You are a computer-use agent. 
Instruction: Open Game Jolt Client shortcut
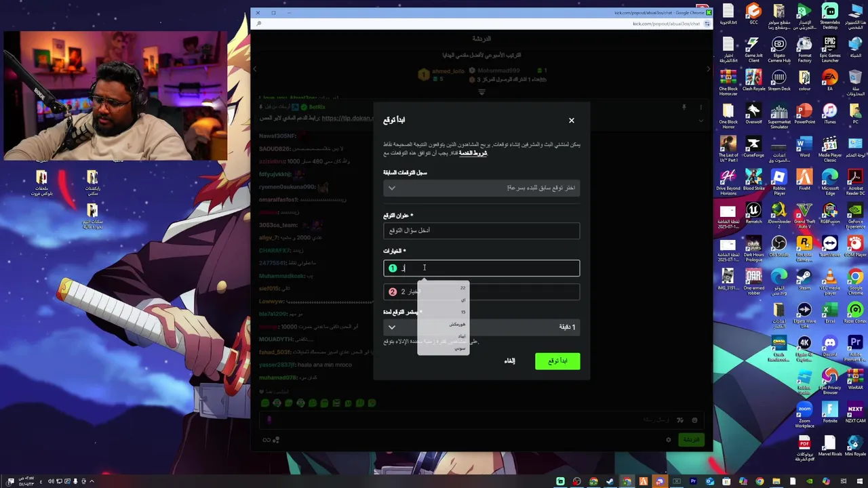[x=753, y=49]
